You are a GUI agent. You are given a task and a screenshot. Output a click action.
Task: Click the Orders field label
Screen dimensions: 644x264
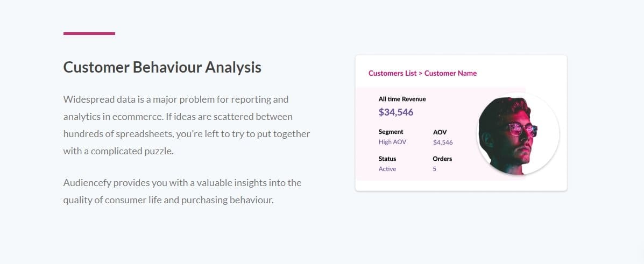(442, 159)
